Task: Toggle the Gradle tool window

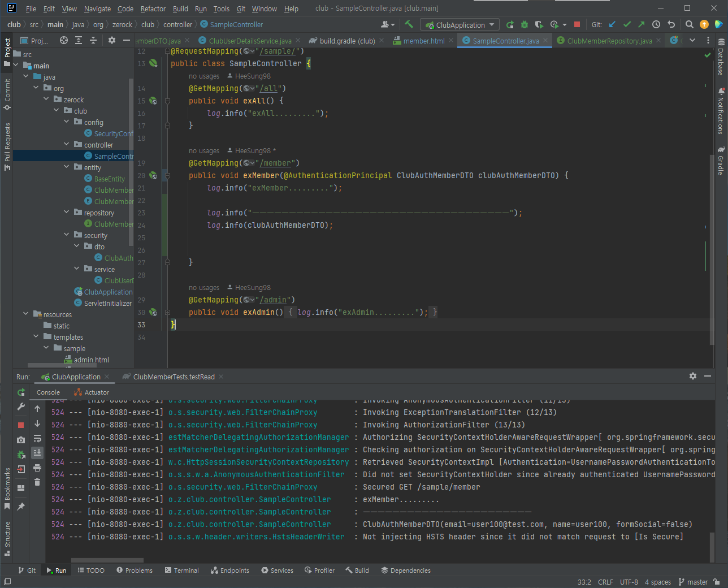Action: pos(721,161)
